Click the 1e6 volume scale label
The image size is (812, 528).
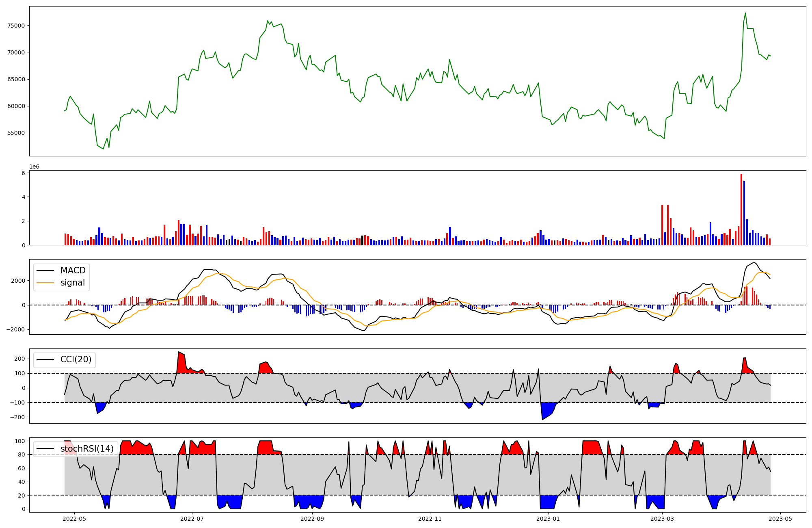tap(34, 167)
